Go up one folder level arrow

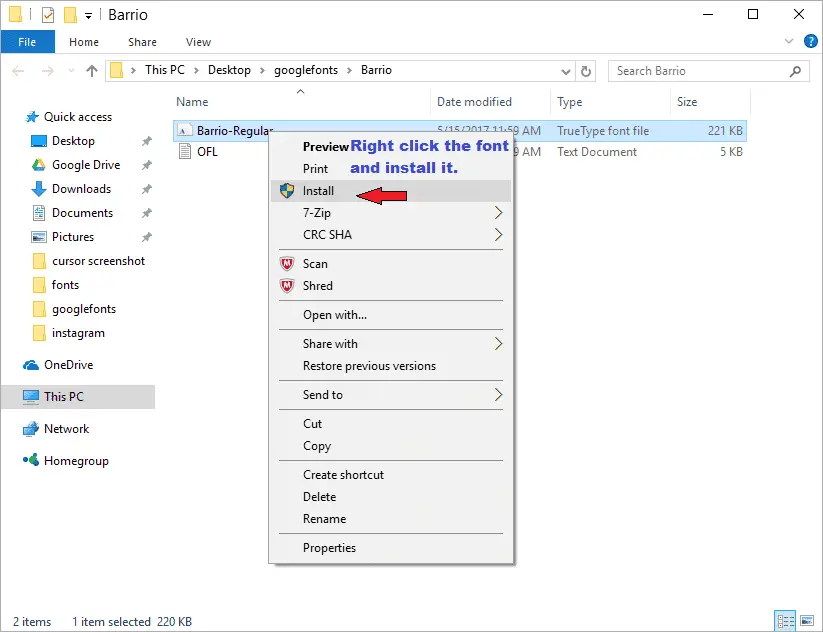pyautogui.click(x=92, y=71)
